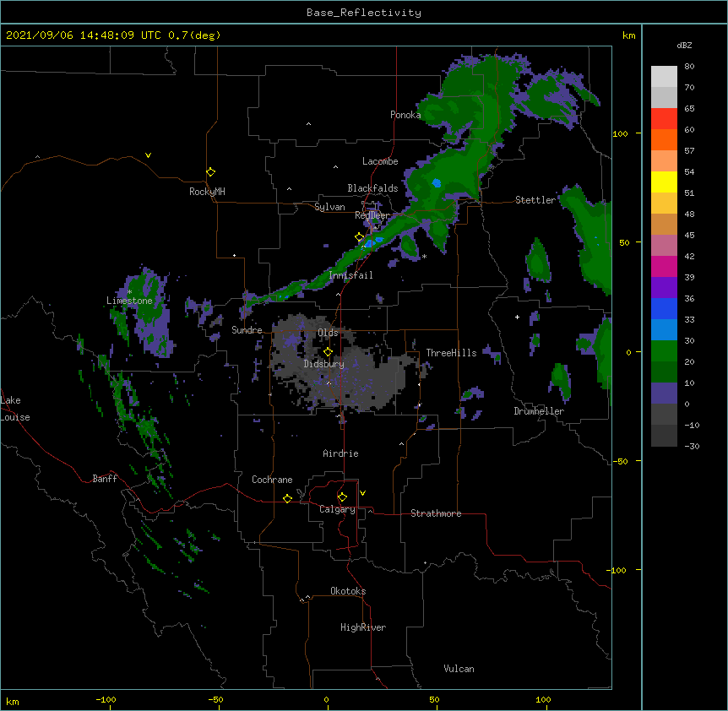Click the white asterisk marker above Limestone
This screenshot has width=728, height=711.
point(129,292)
